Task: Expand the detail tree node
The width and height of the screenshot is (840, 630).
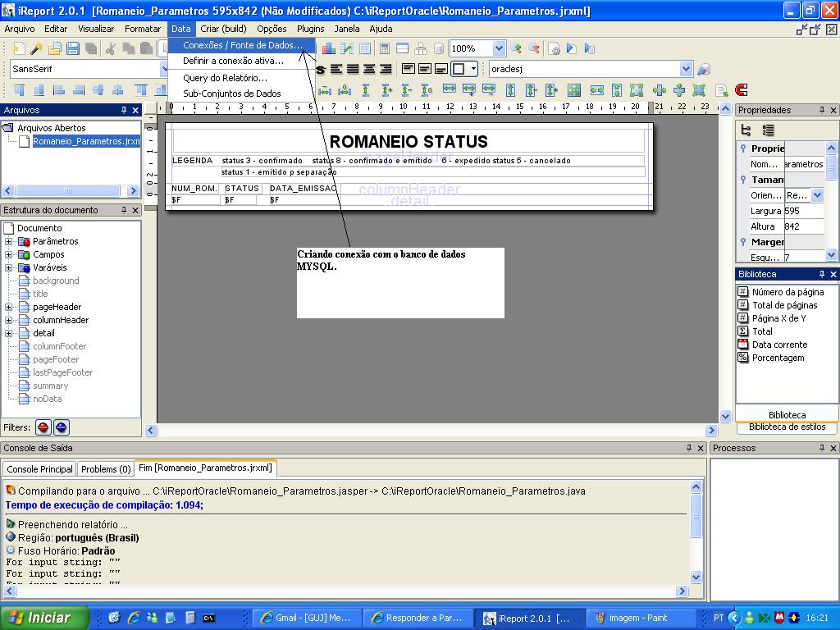Action: [8, 333]
